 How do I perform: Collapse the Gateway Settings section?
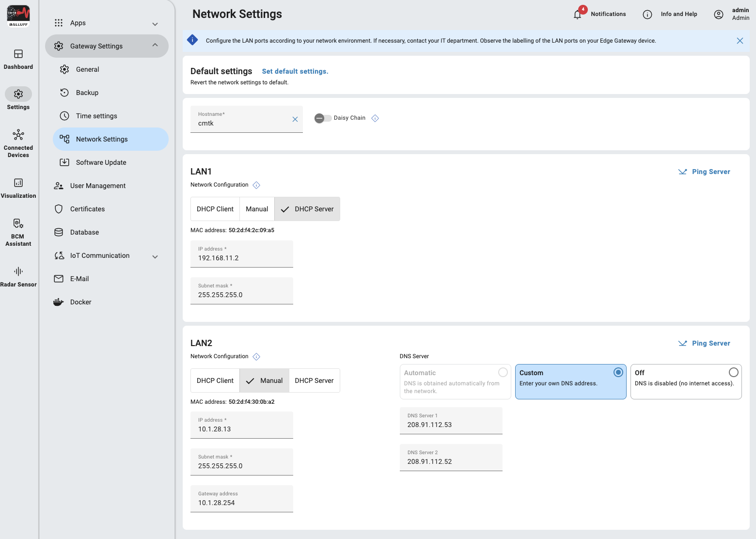pyautogui.click(x=155, y=46)
